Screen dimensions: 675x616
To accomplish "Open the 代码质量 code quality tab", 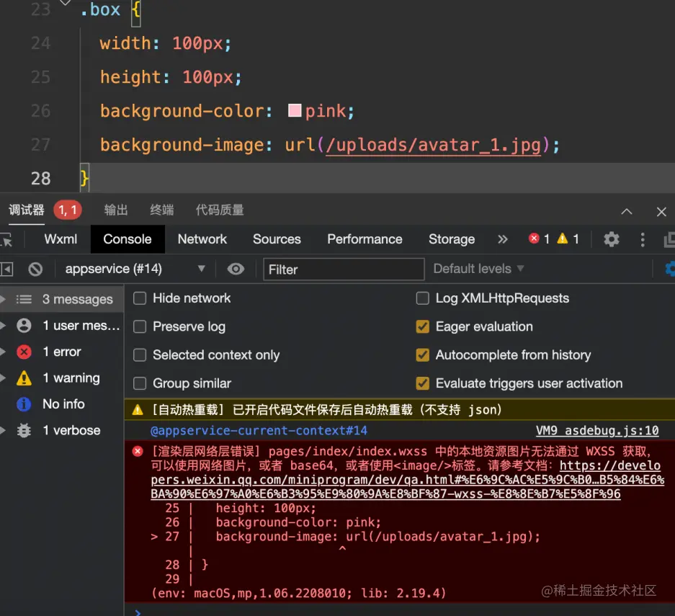I will point(220,210).
